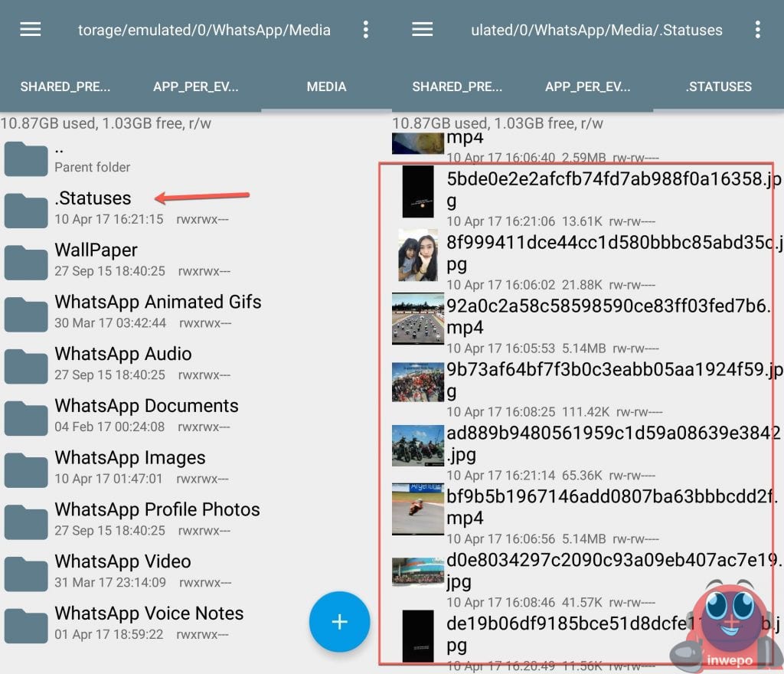This screenshot has height=674, width=784.
Task: Select the ".Statuses" folder name
Action: pyautogui.click(x=93, y=198)
